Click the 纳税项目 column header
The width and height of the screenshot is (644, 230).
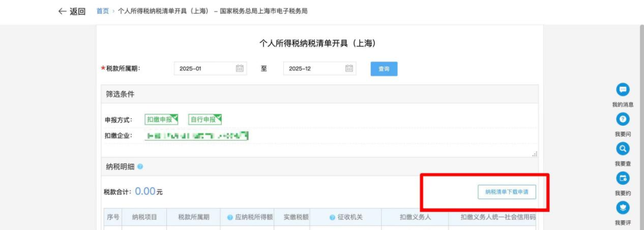144,217
